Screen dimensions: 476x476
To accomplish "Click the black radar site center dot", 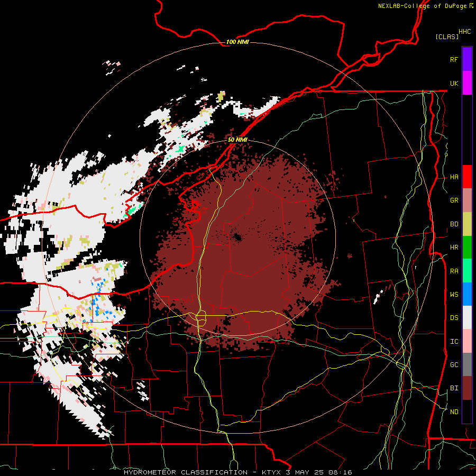I will pos(237,237).
